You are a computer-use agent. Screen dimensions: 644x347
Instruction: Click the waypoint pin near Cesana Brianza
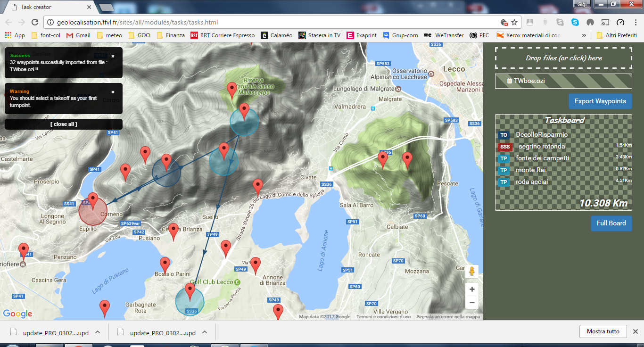click(173, 231)
